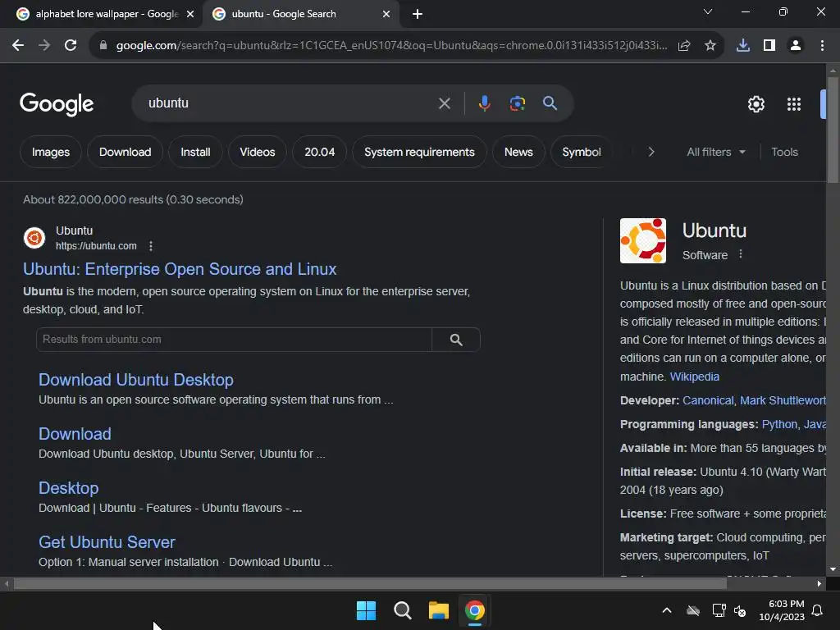This screenshot has width=840, height=630.
Task: Clear the Google search box
Action: click(x=444, y=103)
